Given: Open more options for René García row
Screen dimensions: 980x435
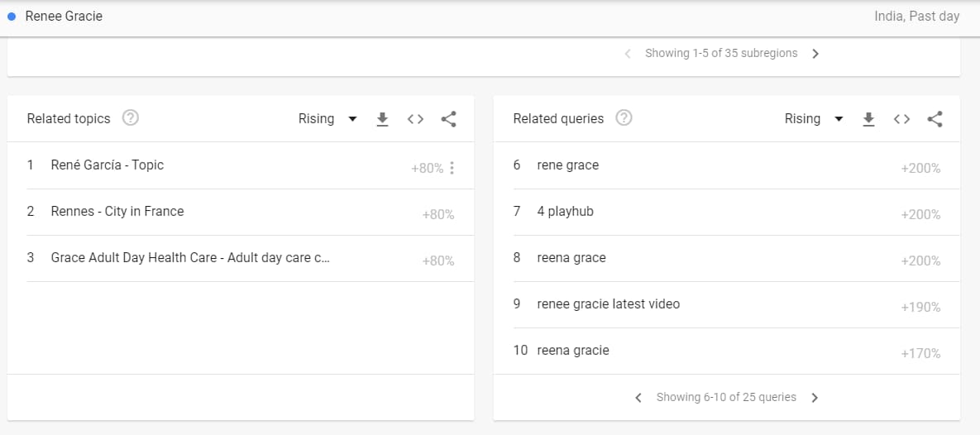Looking at the screenshot, I should 452,169.
